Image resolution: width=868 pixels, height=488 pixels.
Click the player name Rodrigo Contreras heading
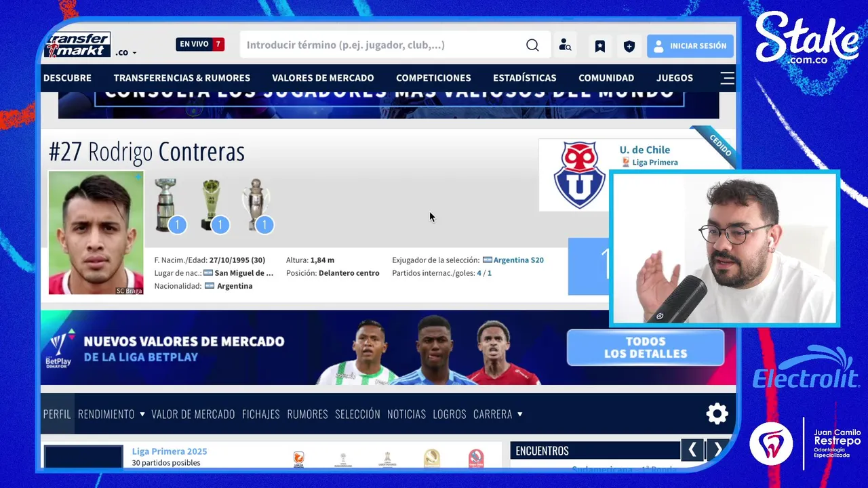pyautogui.click(x=146, y=152)
